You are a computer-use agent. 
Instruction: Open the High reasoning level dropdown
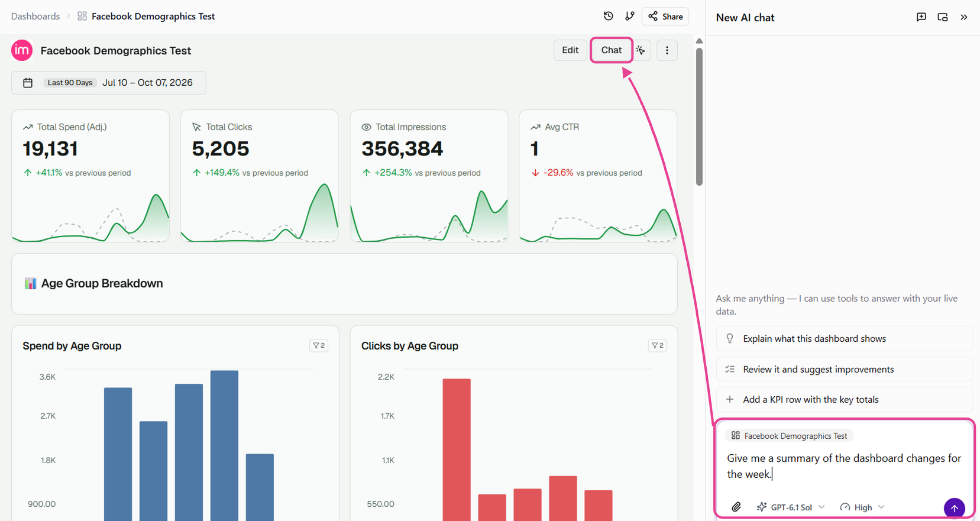click(862, 507)
